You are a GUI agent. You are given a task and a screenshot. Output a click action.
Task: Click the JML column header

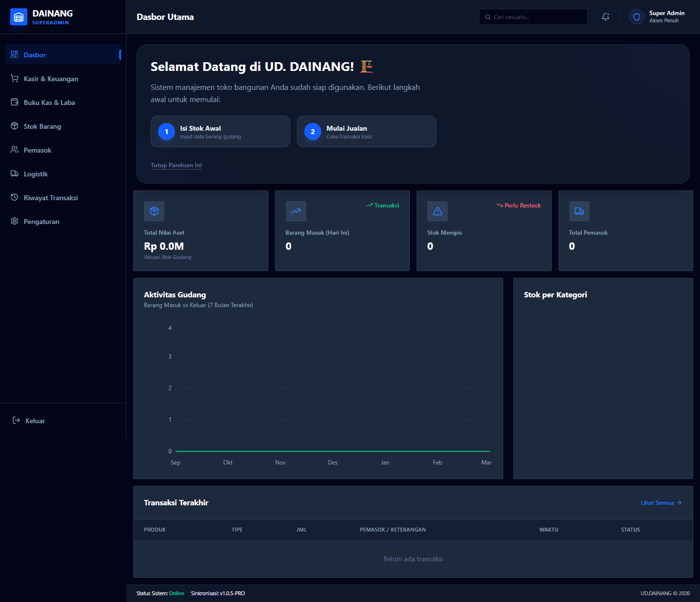(302, 530)
